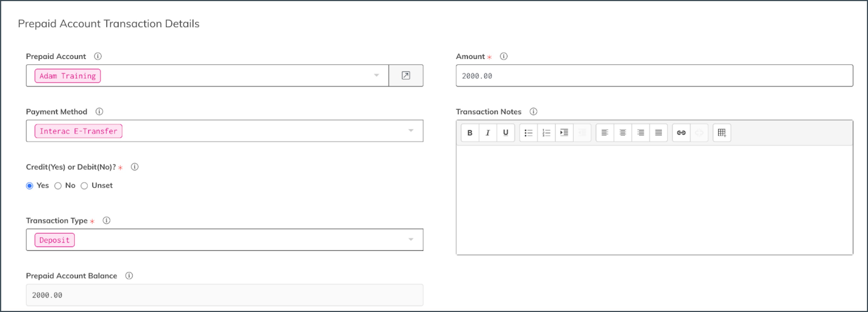
Task: Justify the notes text
Action: (658, 132)
